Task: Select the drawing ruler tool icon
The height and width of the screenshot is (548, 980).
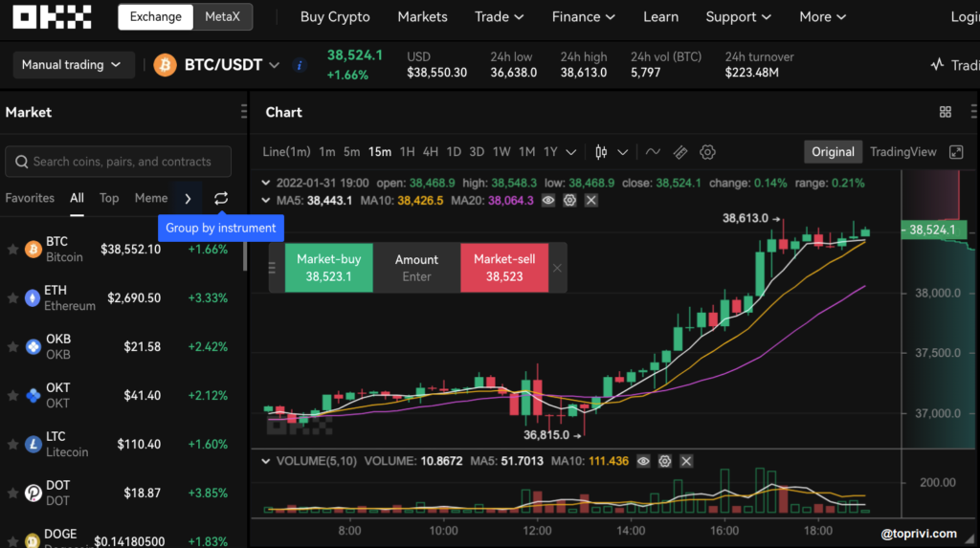Action: coord(680,152)
